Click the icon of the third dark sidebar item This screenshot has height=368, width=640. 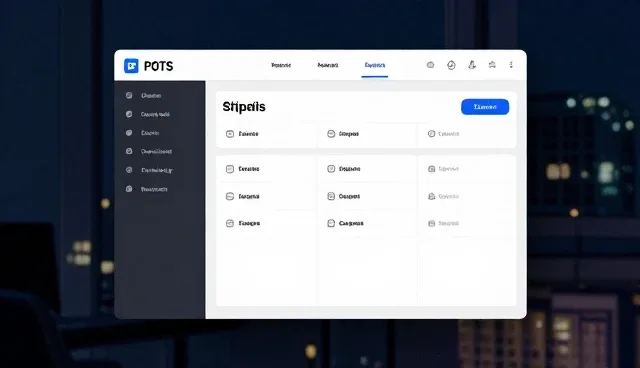[129, 133]
